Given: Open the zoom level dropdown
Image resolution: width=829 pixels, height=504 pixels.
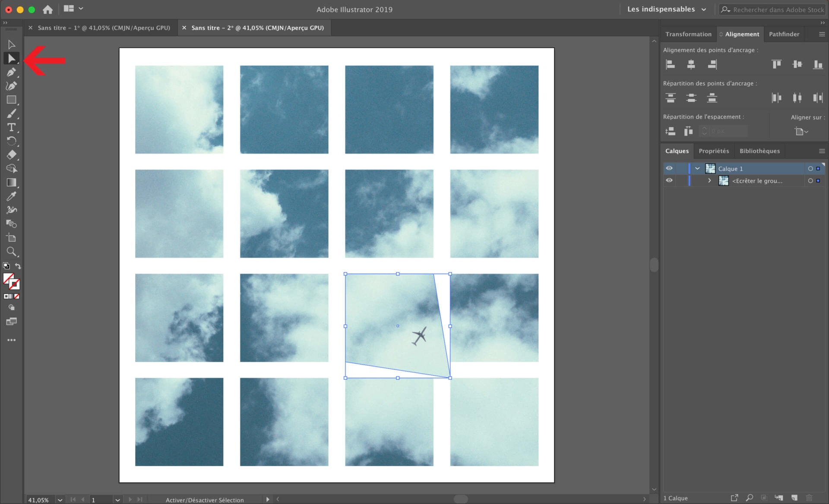Looking at the screenshot, I should (x=60, y=500).
